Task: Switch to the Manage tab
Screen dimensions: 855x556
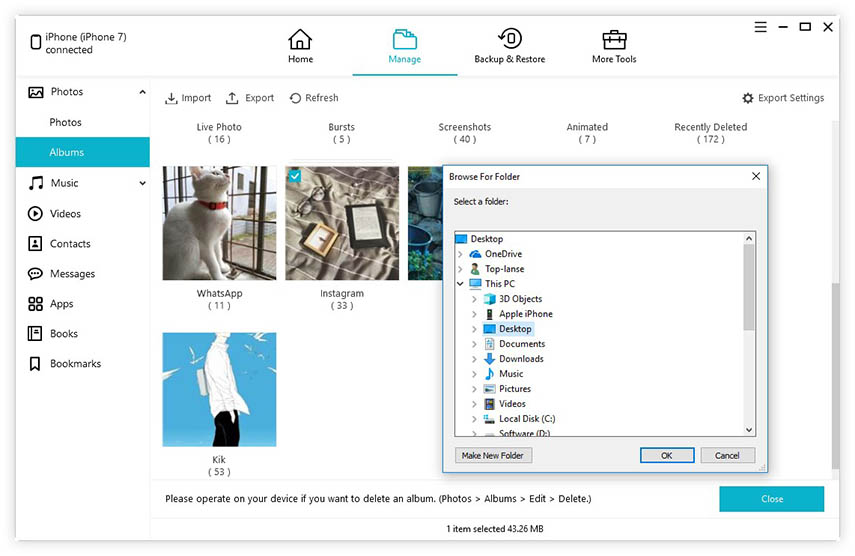Action: click(x=404, y=46)
